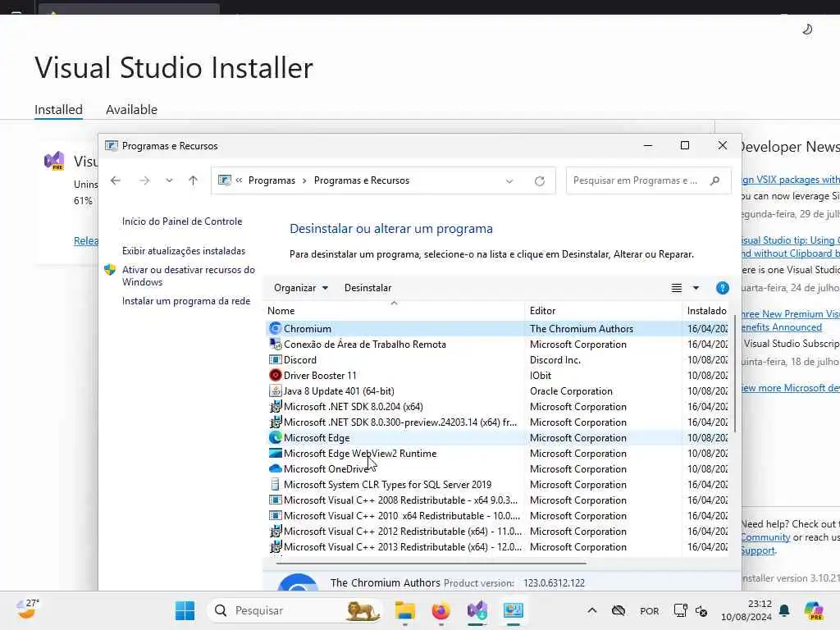Select the Microsoft OneDrive cloud icon
Viewport: 840px width, 630px height.
(x=276, y=468)
